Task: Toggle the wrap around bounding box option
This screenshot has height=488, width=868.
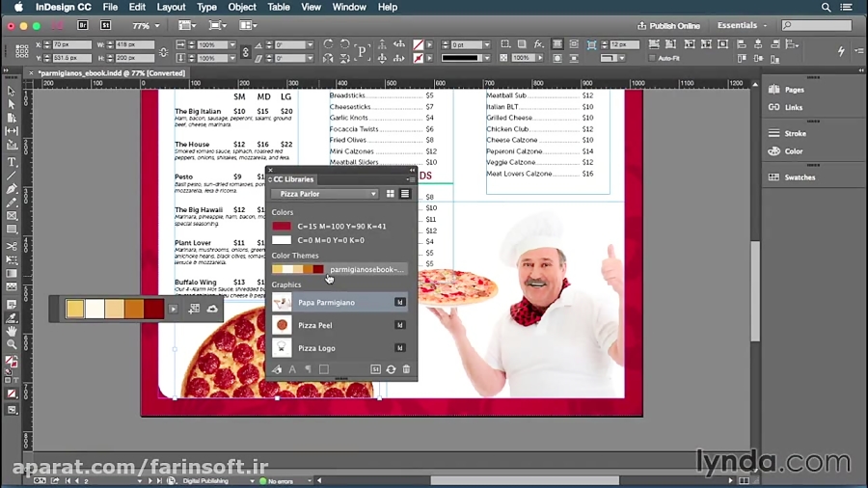Action: [574, 44]
